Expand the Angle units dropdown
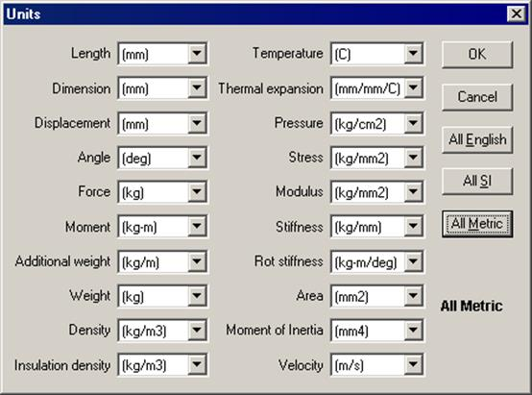Image resolution: width=532 pixels, height=395 pixels. pos(197,158)
